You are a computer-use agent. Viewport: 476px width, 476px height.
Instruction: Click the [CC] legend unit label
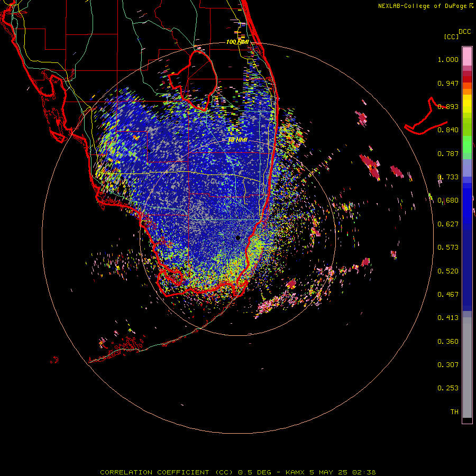tap(451, 36)
